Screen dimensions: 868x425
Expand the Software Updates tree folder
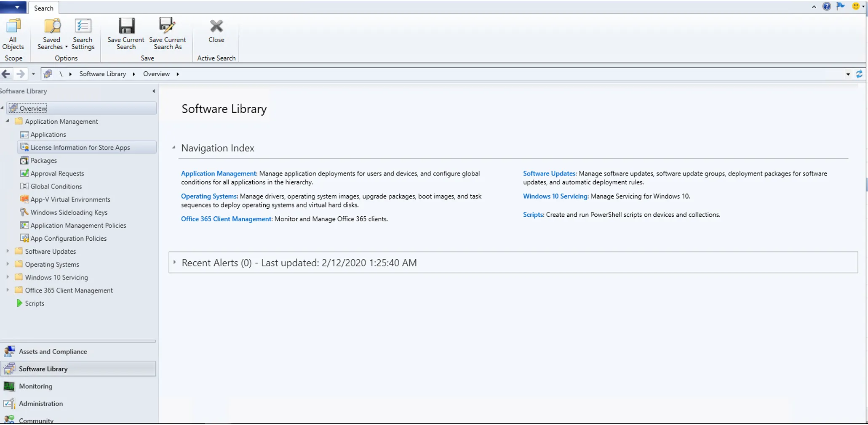[x=8, y=251]
